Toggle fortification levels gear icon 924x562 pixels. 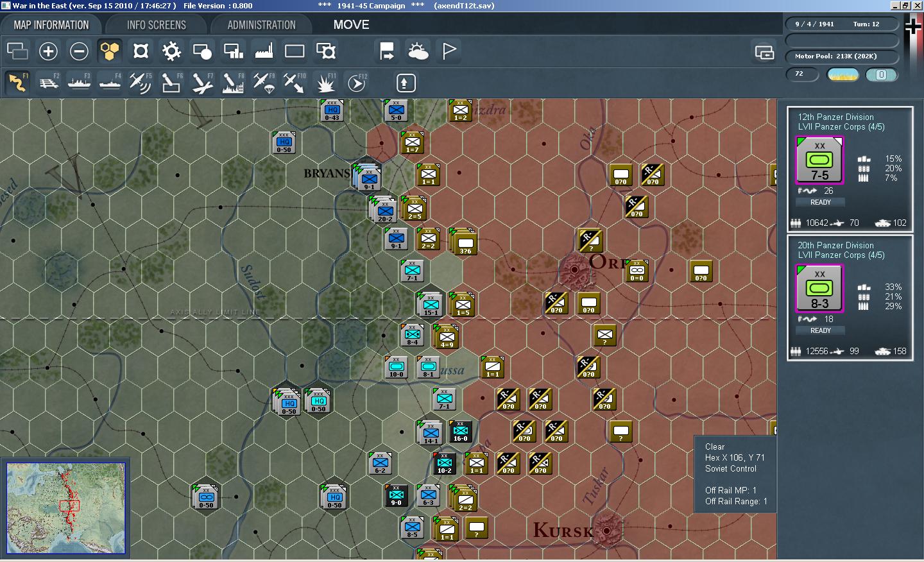tap(171, 51)
